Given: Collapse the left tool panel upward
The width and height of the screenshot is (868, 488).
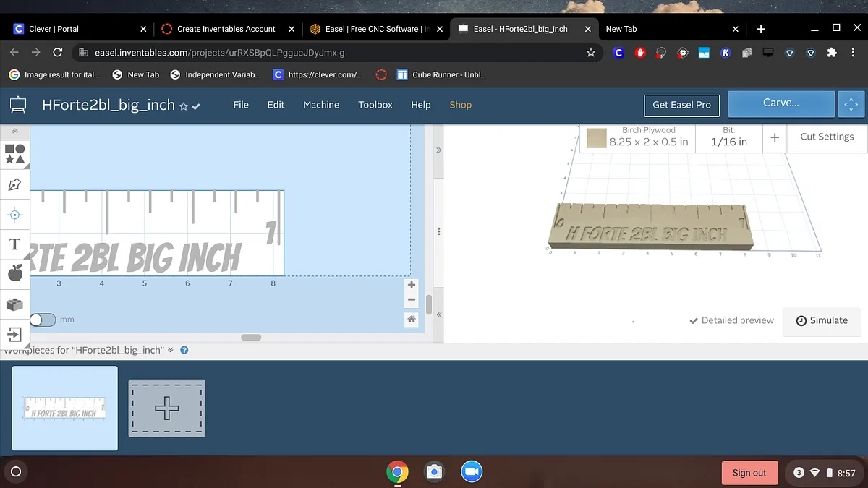Looking at the screenshot, I should pyautogui.click(x=15, y=131).
